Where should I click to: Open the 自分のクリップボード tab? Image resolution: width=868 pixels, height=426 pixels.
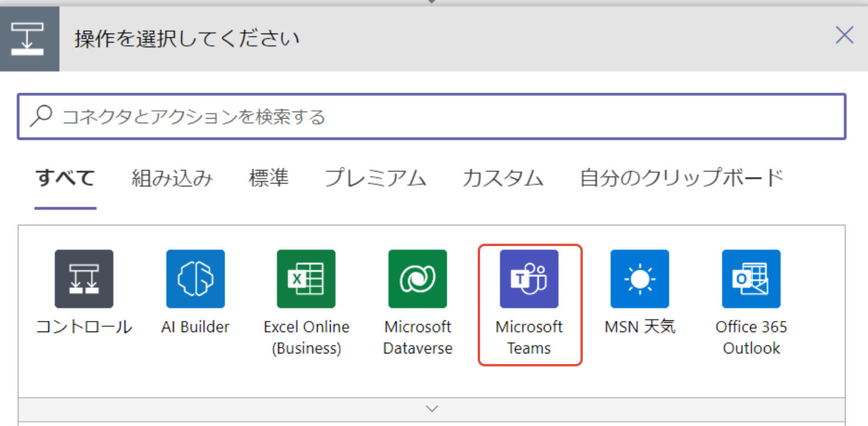682,178
